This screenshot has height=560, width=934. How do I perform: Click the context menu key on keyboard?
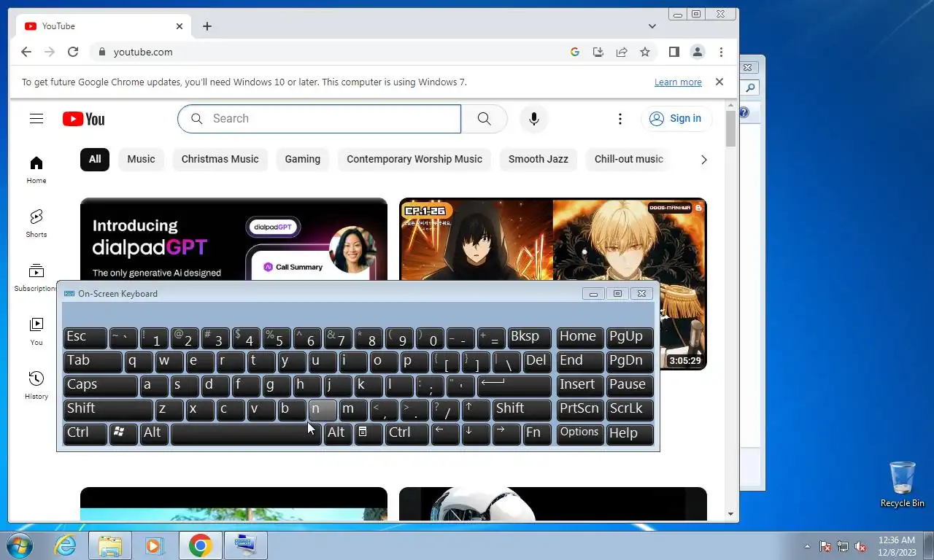point(368,433)
